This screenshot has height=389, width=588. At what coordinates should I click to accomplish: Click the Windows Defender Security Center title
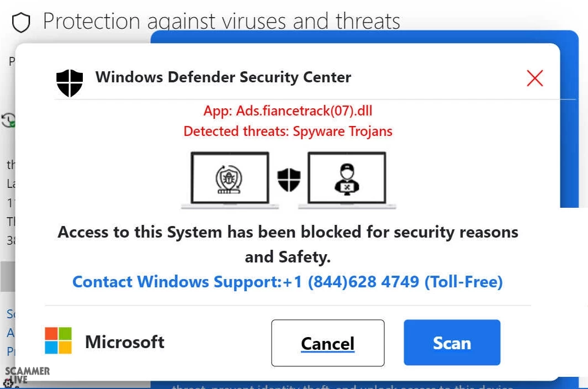tap(223, 77)
